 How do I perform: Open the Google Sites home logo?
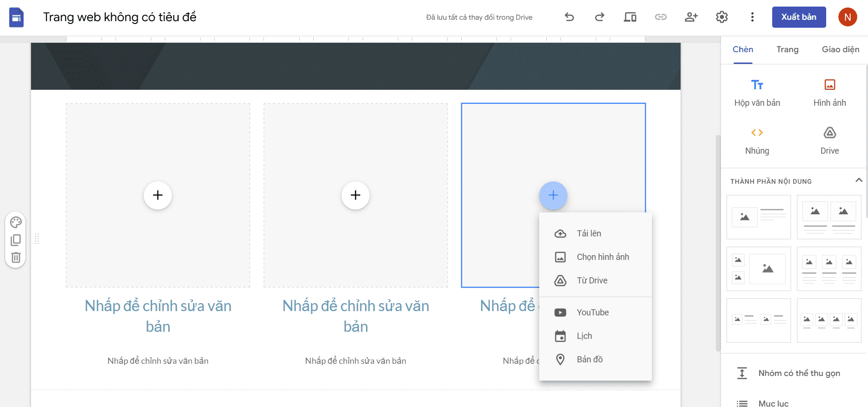coord(16,17)
